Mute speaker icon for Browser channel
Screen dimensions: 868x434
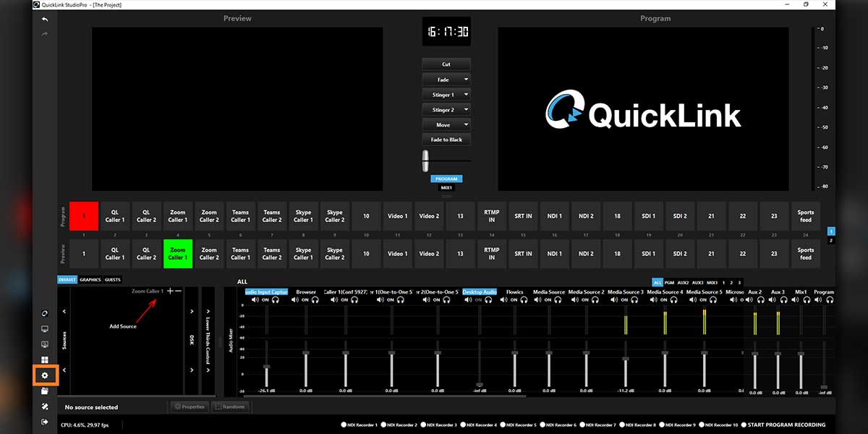pyautogui.click(x=294, y=299)
